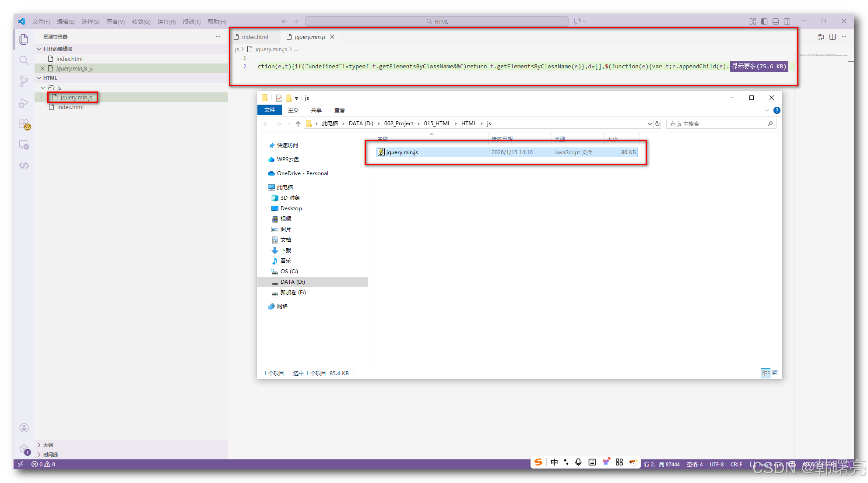Collapse the js folder in tree
The height and width of the screenshot is (483, 868).
(x=43, y=88)
